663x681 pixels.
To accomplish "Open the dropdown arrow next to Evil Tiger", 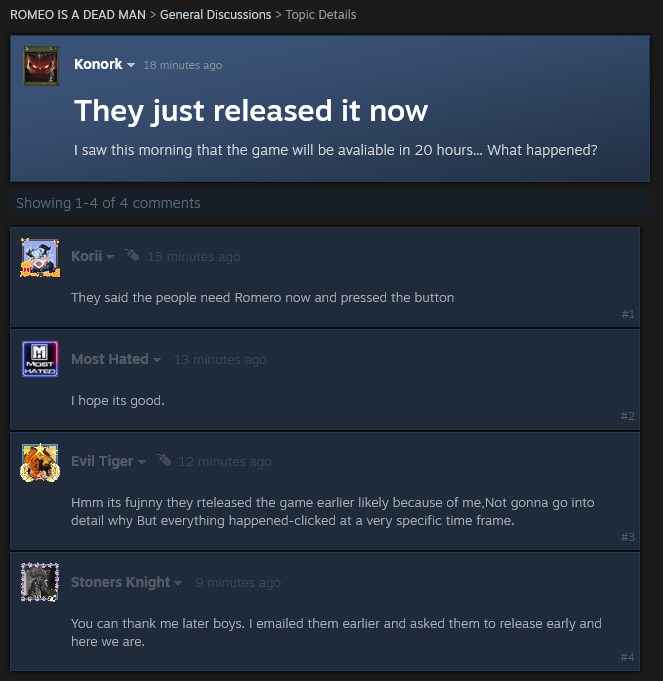I will click(x=142, y=462).
